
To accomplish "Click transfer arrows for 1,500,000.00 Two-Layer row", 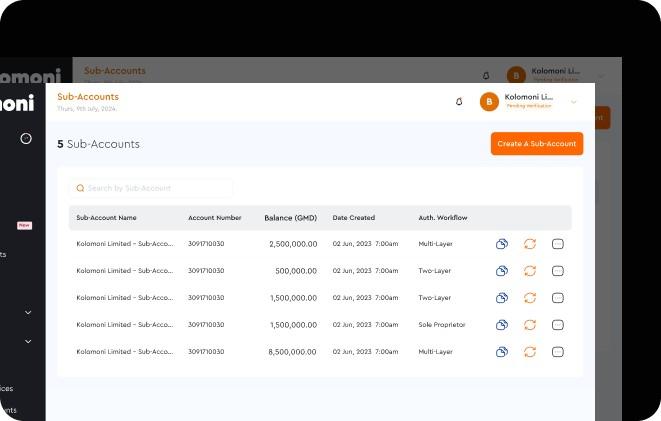I will [x=530, y=298].
